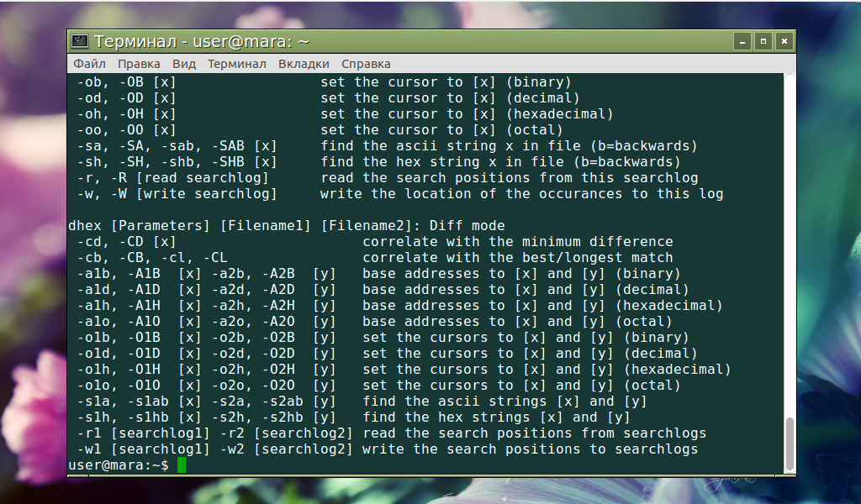
Task: Click the '-w1 [searchlog1]' option text
Action: pos(144,449)
